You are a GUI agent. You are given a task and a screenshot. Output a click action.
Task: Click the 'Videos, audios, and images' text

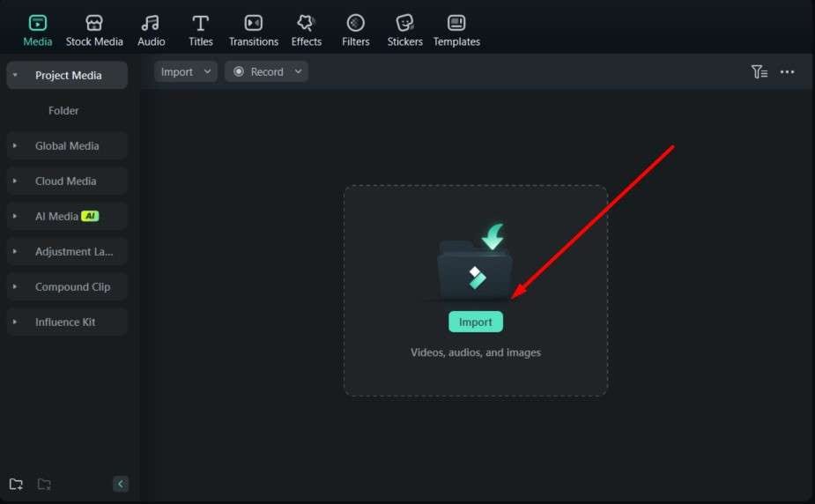[476, 352]
